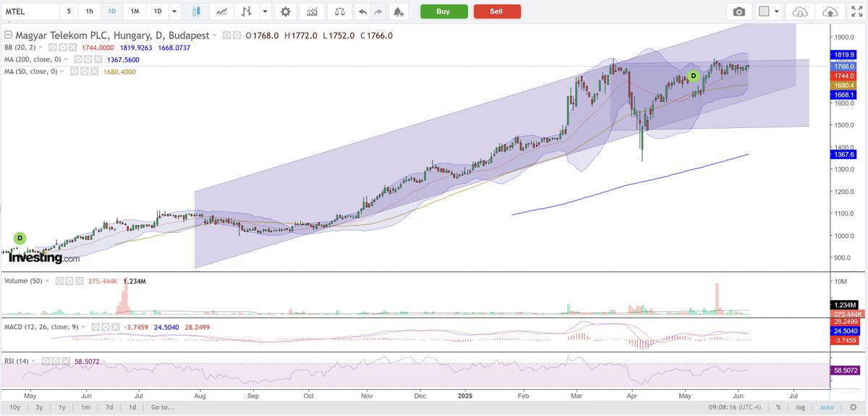This screenshot has width=868, height=416.
Task: Expand MA (200, close, 0) legend dropdown
Action: tap(65, 59)
